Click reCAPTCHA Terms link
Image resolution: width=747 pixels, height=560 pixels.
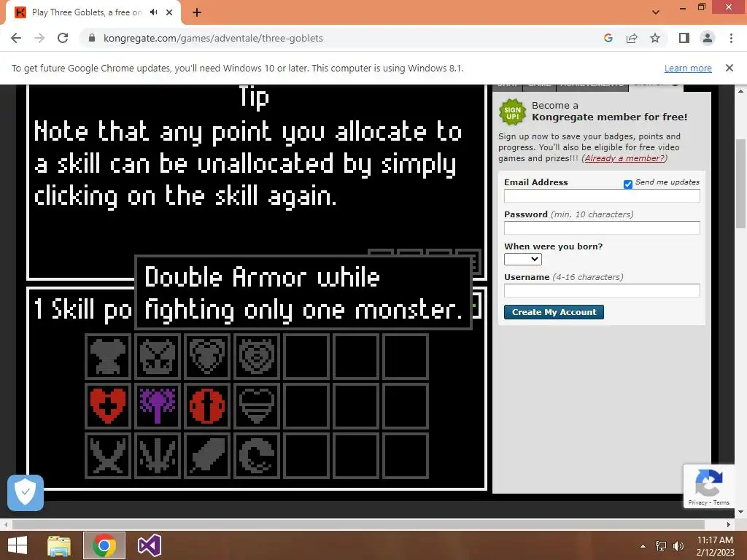coord(721,502)
